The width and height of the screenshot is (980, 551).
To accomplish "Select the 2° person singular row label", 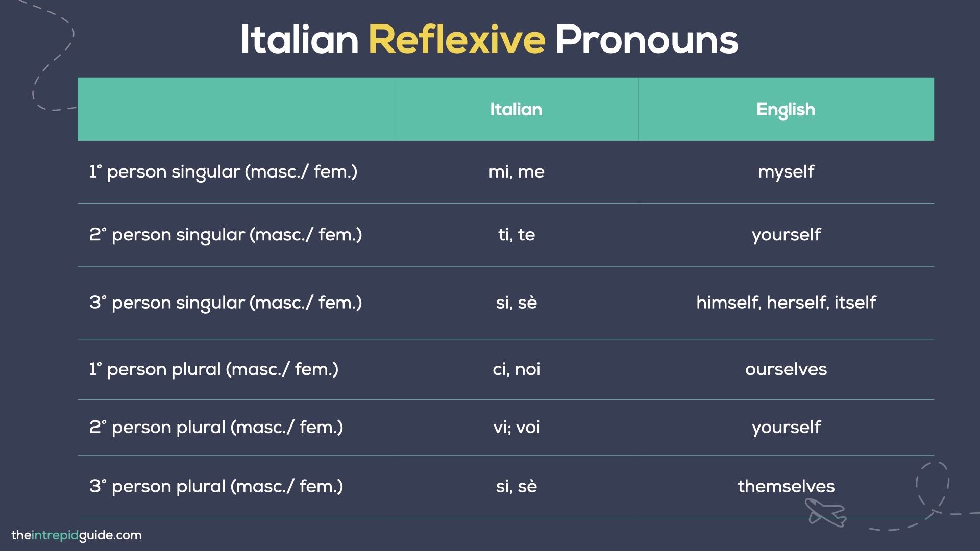I will [226, 235].
